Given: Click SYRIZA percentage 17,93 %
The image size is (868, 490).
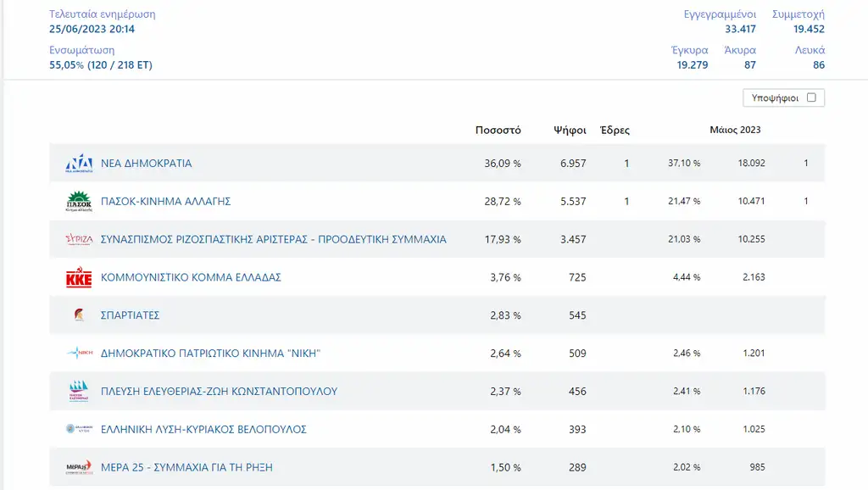Looking at the screenshot, I should click(503, 239).
